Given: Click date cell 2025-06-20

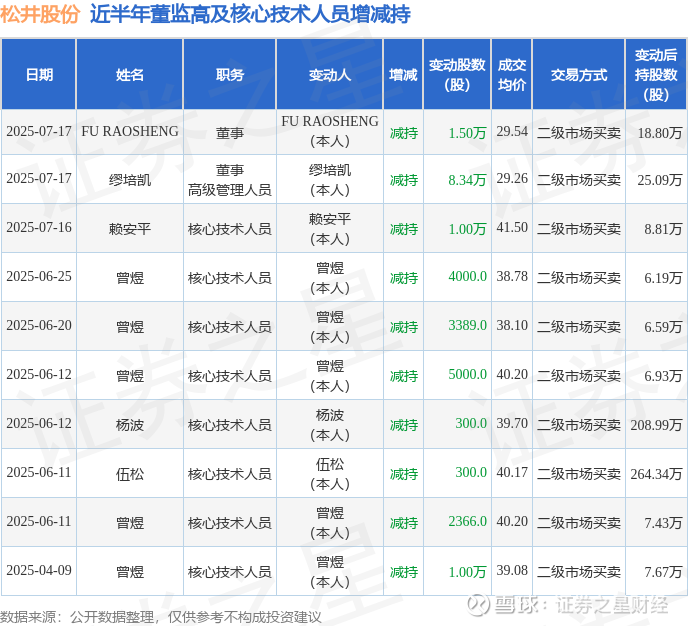Looking at the screenshot, I should point(39,325).
